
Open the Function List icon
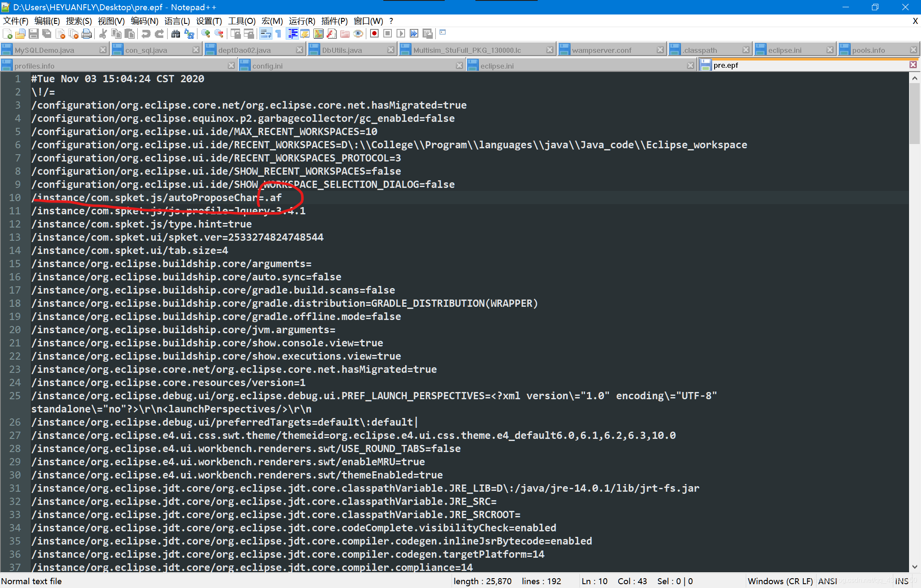(332, 34)
